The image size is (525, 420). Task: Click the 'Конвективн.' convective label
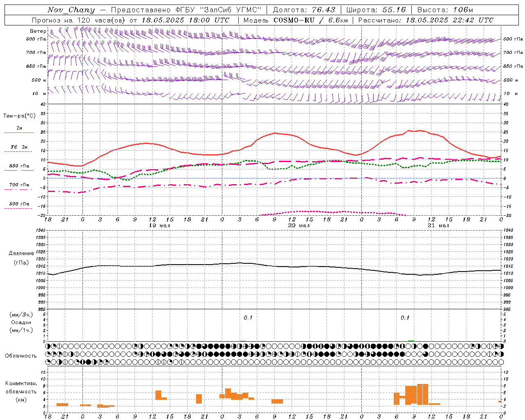[21, 383]
